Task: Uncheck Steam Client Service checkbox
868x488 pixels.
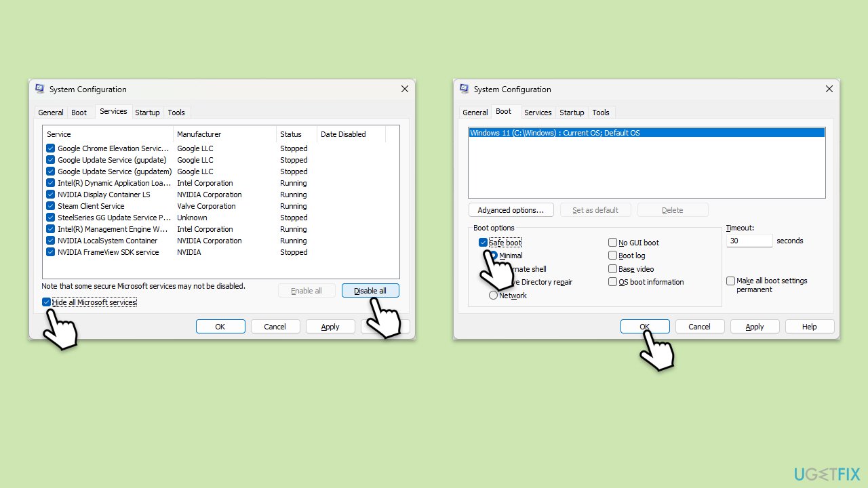Action: tap(51, 206)
